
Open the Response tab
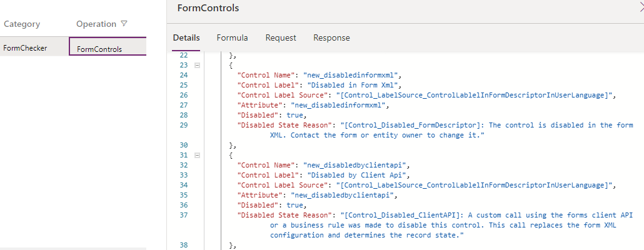(x=331, y=37)
